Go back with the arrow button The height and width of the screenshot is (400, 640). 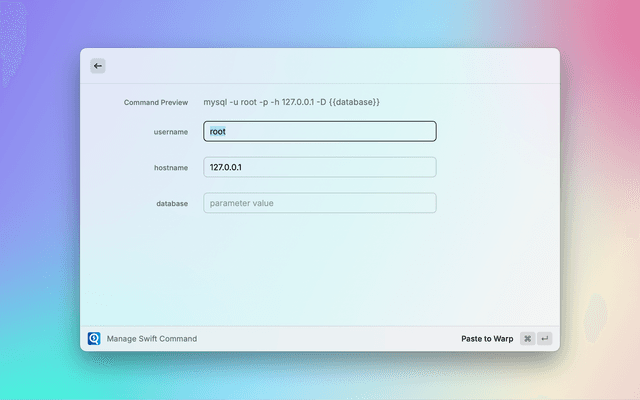[x=98, y=66]
